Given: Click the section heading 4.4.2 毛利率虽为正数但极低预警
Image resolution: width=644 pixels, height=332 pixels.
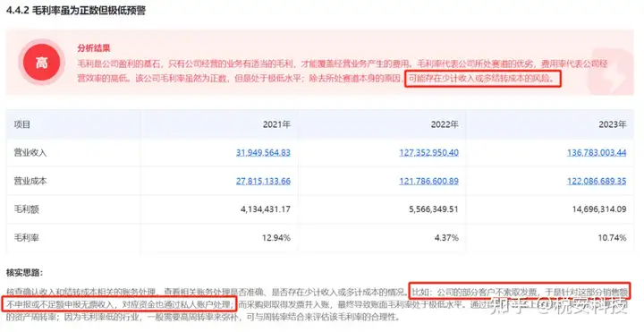Looking at the screenshot, I should coord(76,10).
